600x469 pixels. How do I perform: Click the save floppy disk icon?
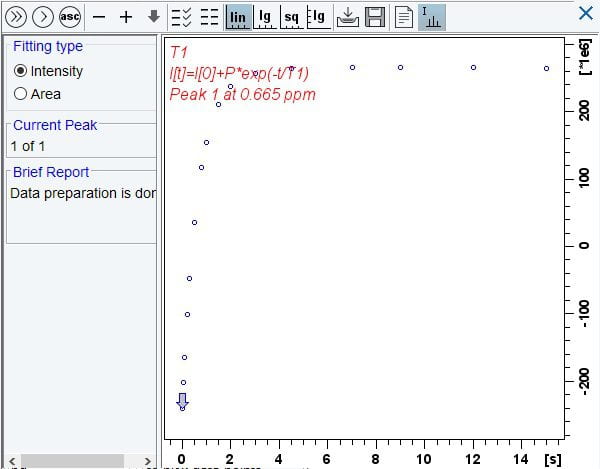click(x=375, y=16)
